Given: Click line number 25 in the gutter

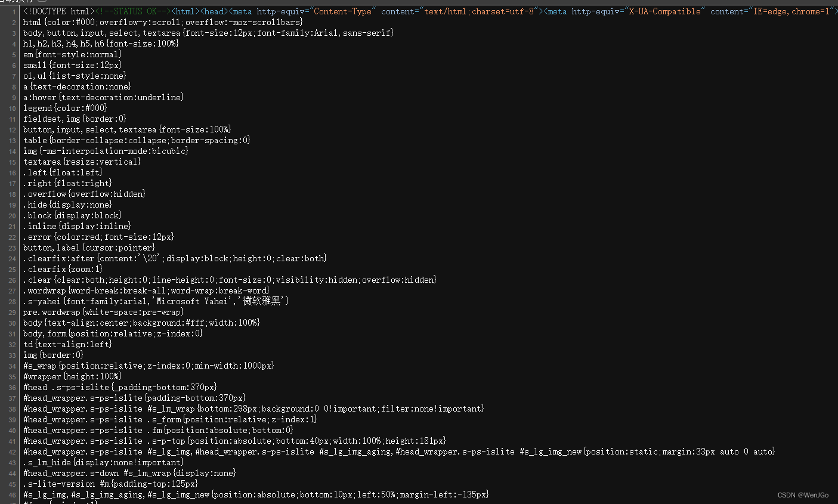Looking at the screenshot, I should coord(11,269).
